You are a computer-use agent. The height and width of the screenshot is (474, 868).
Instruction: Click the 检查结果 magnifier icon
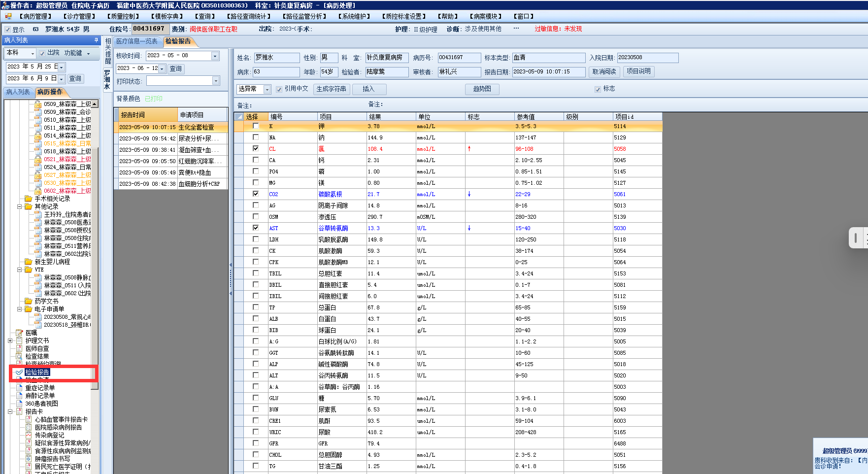click(20, 356)
